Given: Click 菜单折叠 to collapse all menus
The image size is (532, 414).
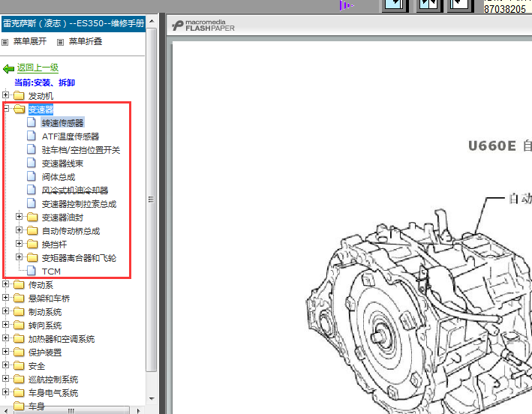Looking at the screenshot, I should pyautogui.click(x=86, y=41).
